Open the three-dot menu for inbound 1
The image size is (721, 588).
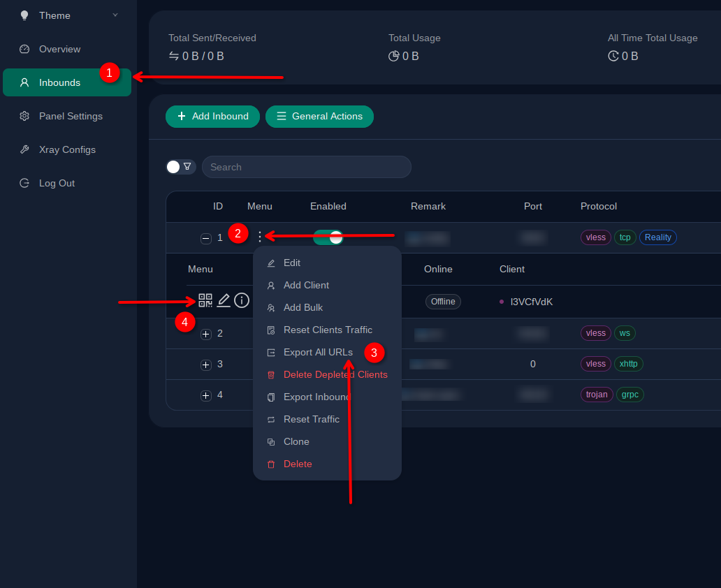point(260,237)
